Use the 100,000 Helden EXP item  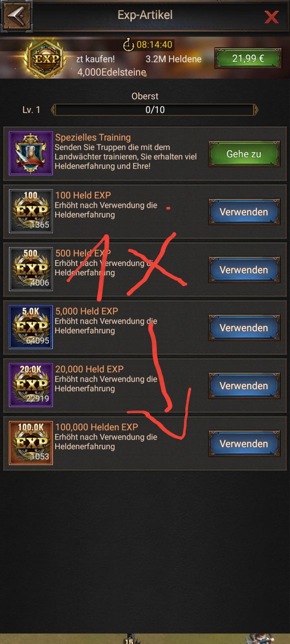(244, 444)
